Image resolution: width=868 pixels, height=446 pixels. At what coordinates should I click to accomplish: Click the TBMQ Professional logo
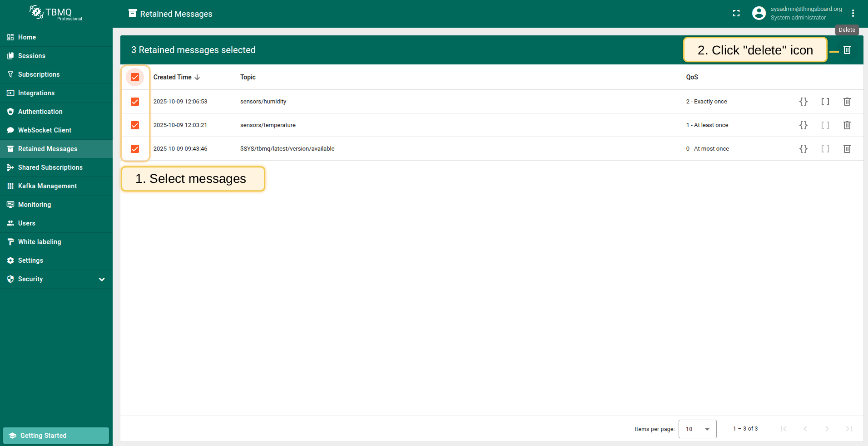56,13
